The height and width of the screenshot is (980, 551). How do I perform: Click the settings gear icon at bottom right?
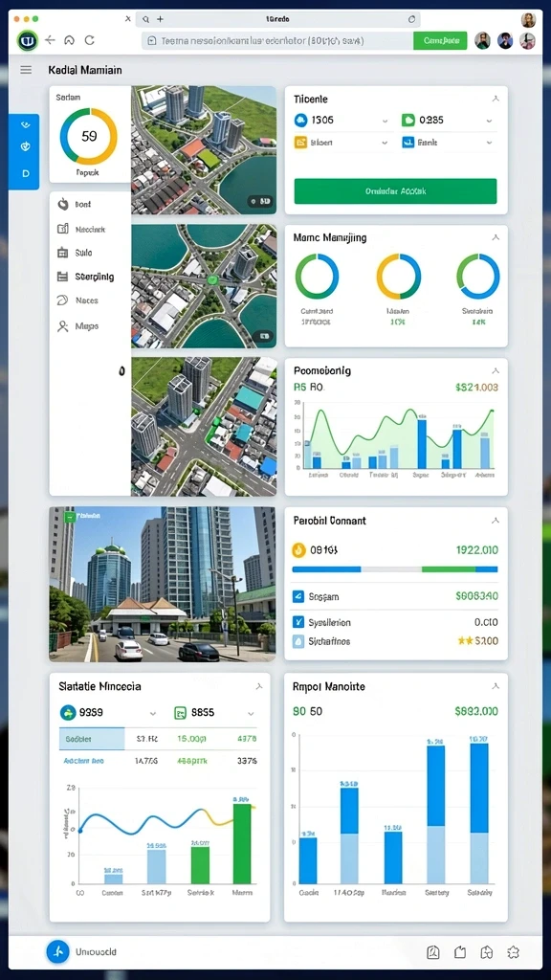coord(514,952)
